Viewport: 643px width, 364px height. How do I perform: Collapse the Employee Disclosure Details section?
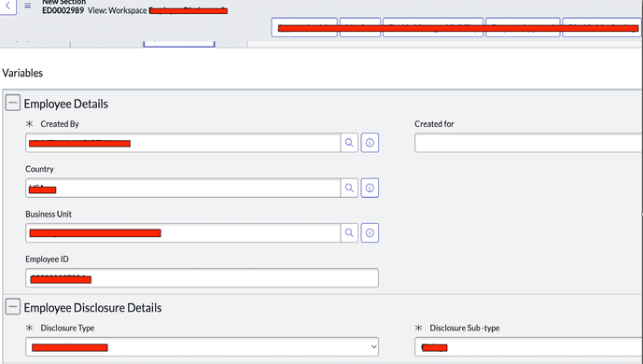[x=13, y=307]
